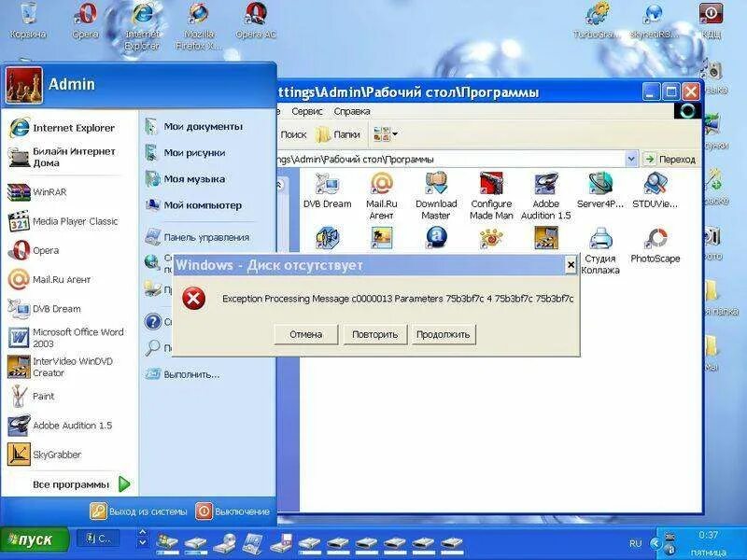Close the Диск отсутствует dialog
This screenshot has height=560, width=747.
[571, 265]
